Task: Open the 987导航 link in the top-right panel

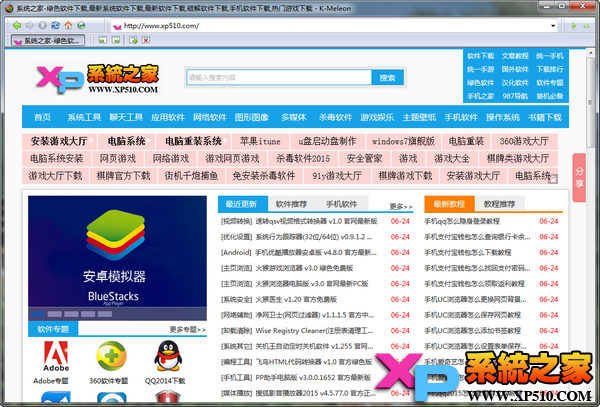Action: (x=515, y=96)
